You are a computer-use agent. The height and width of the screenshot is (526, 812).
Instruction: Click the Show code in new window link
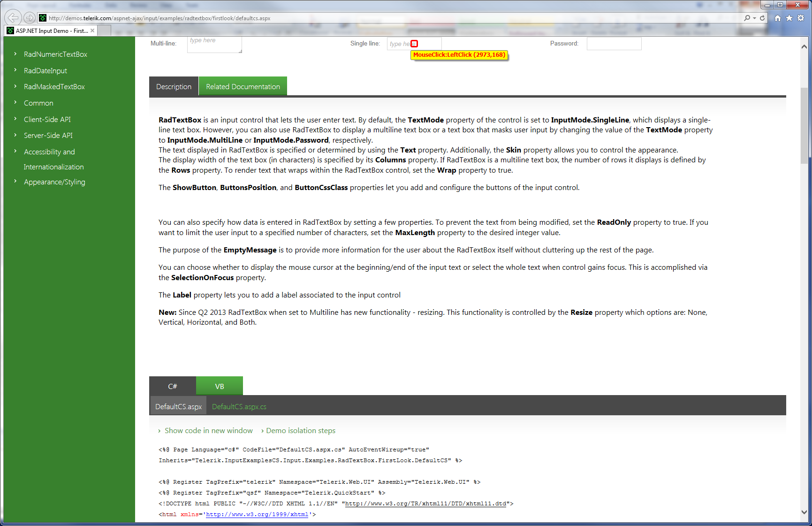pyautogui.click(x=208, y=431)
